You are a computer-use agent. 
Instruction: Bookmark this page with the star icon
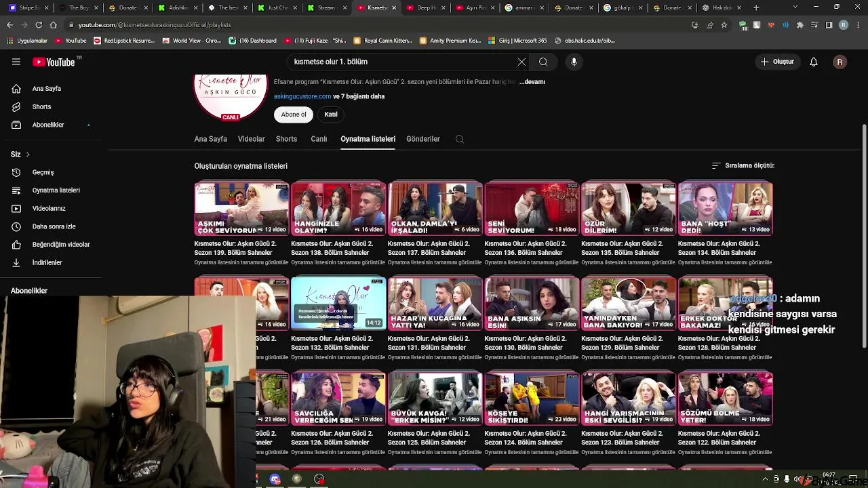[x=724, y=25]
